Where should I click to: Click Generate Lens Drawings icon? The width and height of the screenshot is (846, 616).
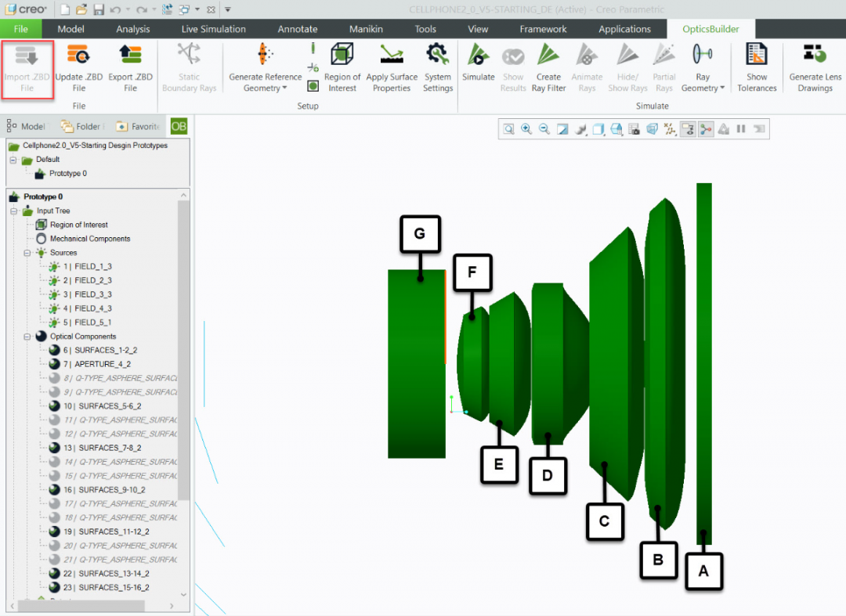tap(815, 56)
